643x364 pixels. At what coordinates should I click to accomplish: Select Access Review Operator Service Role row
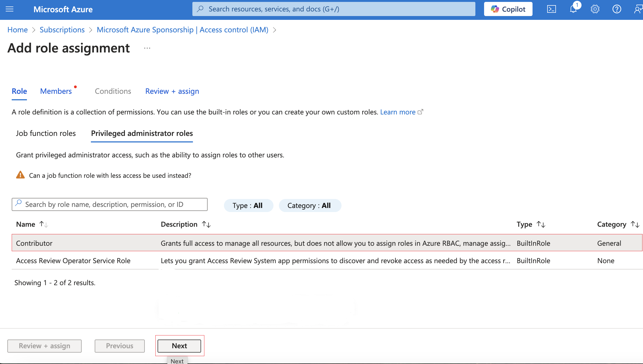[x=73, y=261]
